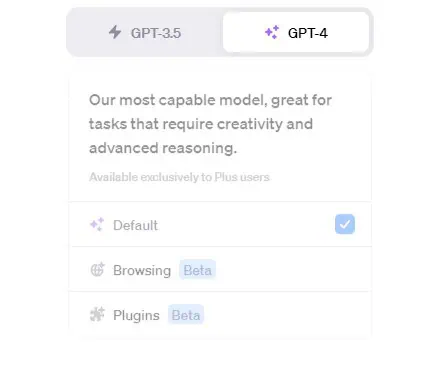Choose the Default mode option row
Viewport: 429px width, 366px height.
tap(220, 224)
